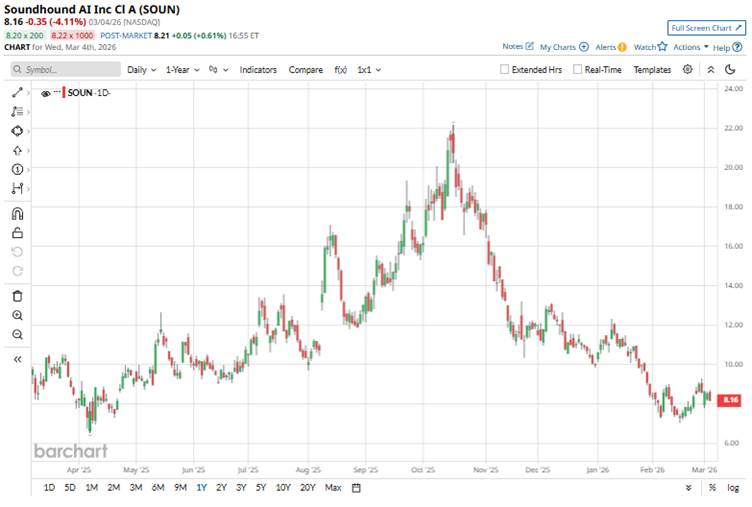Enable the Real-Time checkbox
Screen dimensions: 752x507
(577, 69)
